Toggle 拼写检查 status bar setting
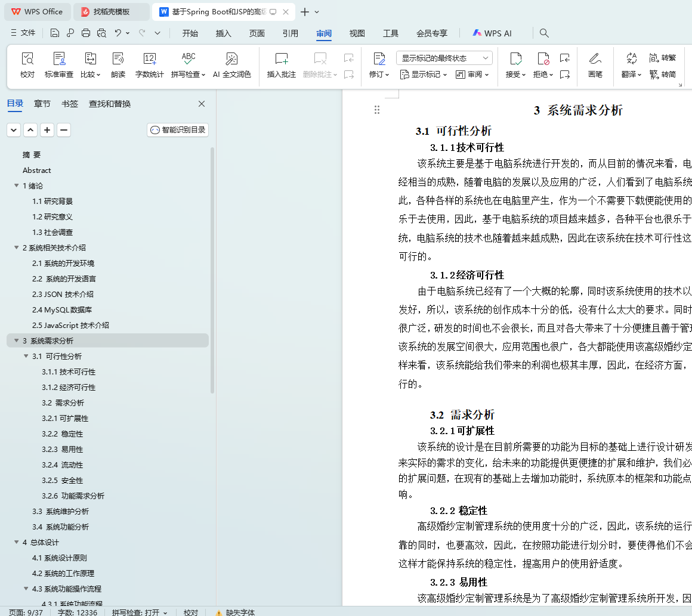The width and height of the screenshot is (692, 616). [x=140, y=612]
